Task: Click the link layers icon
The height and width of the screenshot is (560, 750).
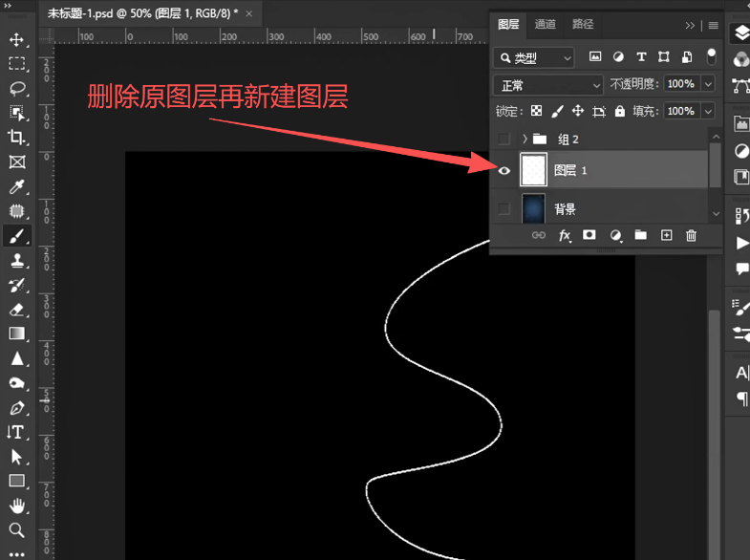Action: [x=539, y=235]
